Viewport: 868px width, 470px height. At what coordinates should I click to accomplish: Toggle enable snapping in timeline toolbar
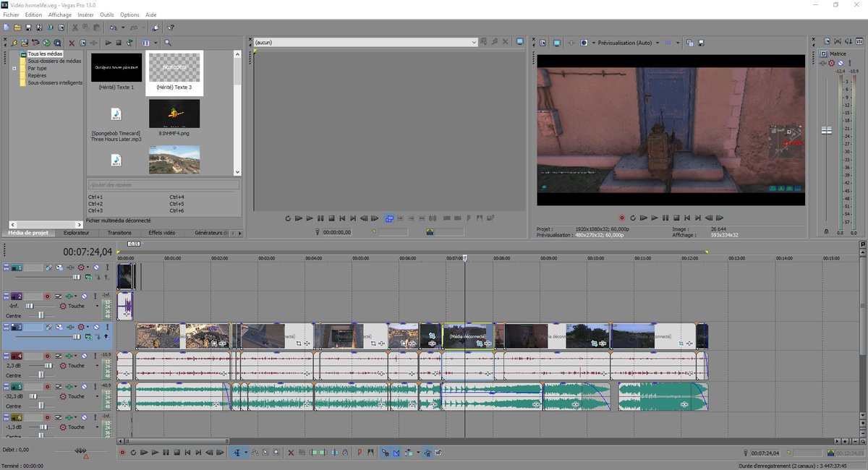point(385,453)
